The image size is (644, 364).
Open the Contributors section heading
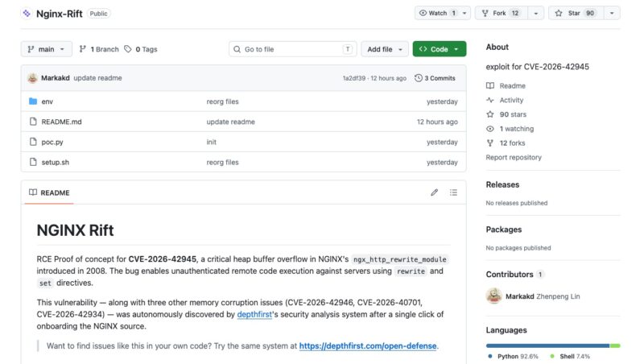click(510, 275)
